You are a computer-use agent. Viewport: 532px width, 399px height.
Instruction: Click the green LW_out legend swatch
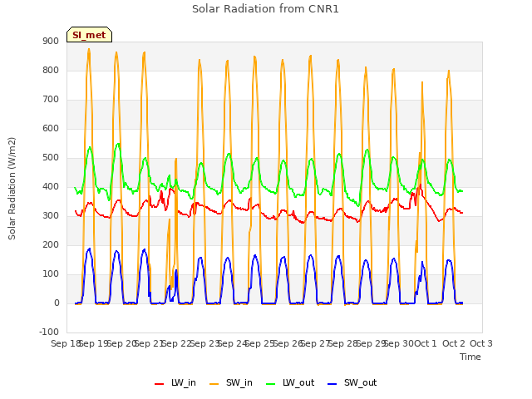[271, 384]
